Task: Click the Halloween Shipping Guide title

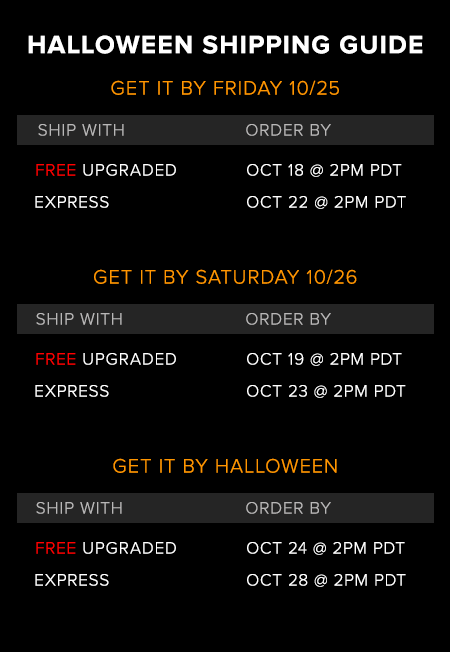Action: pyautogui.click(x=225, y=45)
